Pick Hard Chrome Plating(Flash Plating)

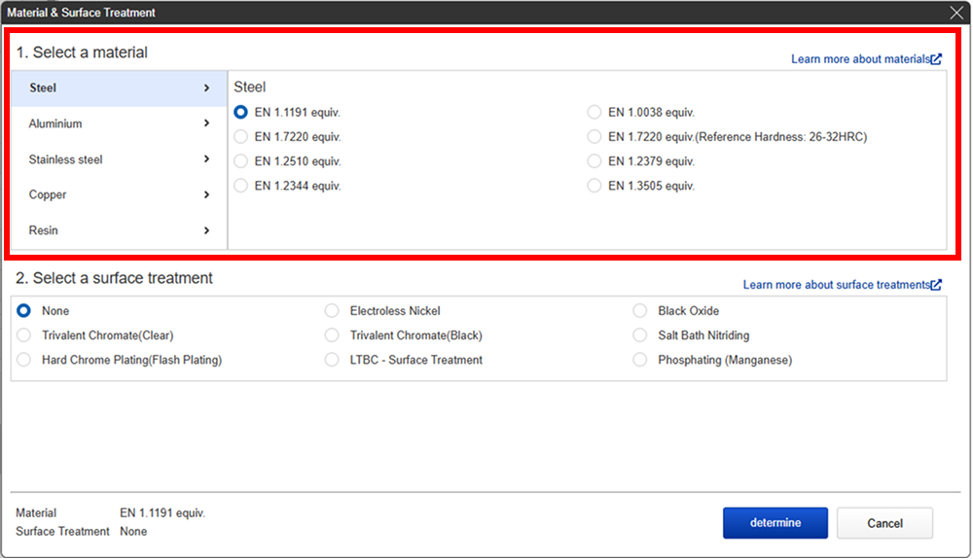point(23,361)
